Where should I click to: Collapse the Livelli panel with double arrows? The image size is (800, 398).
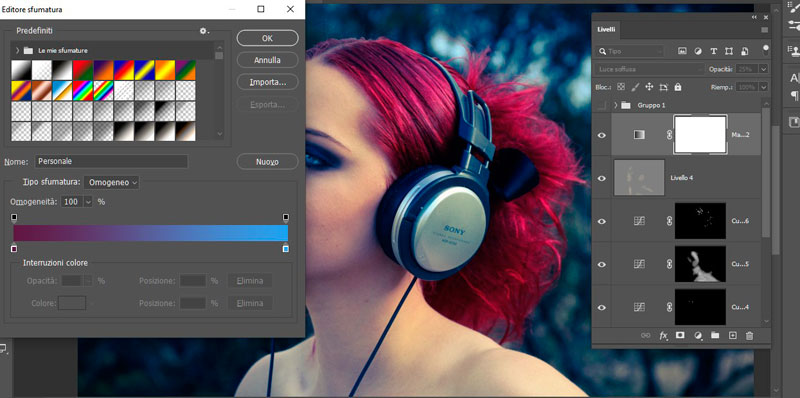(754, 17)
